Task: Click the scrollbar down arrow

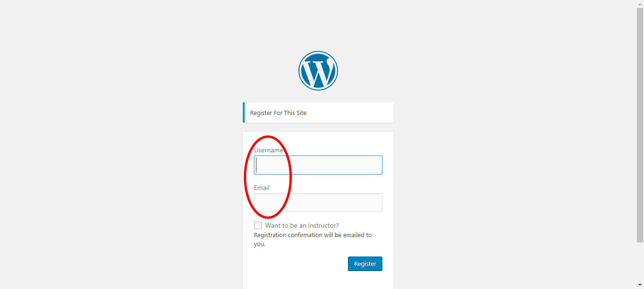Action: pyautogui.click(x=640, y=285)
